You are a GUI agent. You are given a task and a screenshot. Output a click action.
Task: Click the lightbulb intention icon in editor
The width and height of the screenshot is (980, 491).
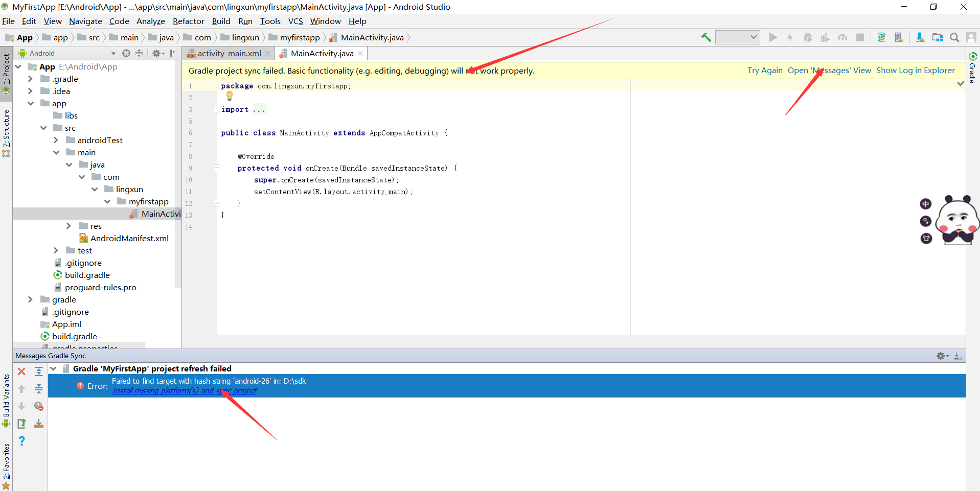pos(230,96)
